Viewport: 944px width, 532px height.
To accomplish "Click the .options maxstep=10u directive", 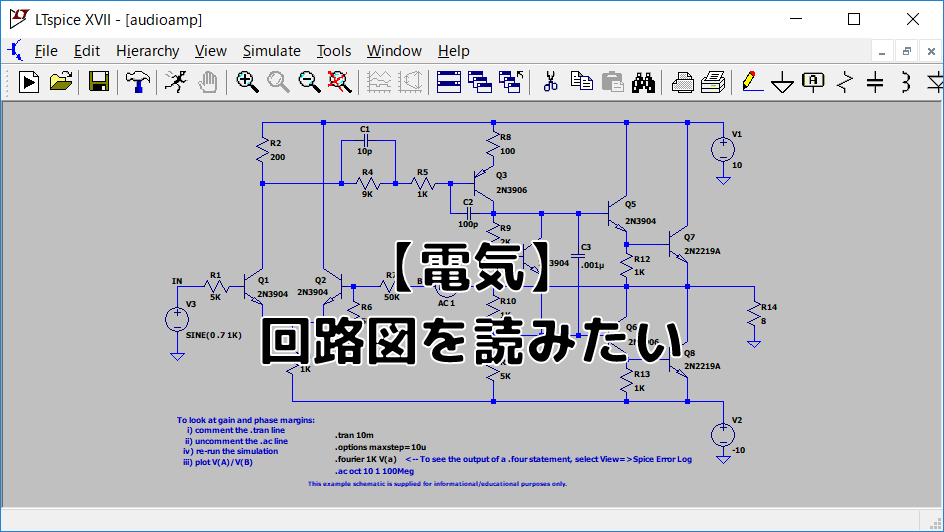I will pyautogui.click(x=380, y=447).
